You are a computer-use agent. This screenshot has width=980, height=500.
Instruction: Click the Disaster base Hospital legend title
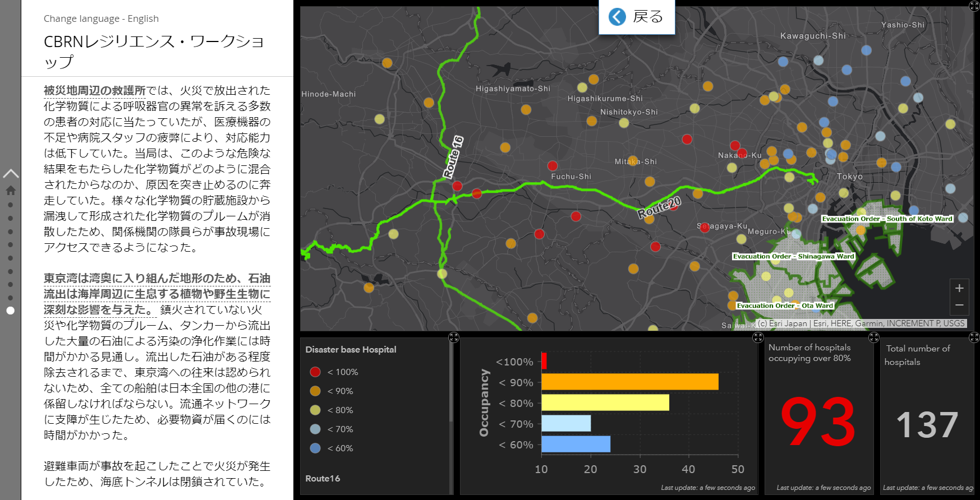(x=351, y=349)
